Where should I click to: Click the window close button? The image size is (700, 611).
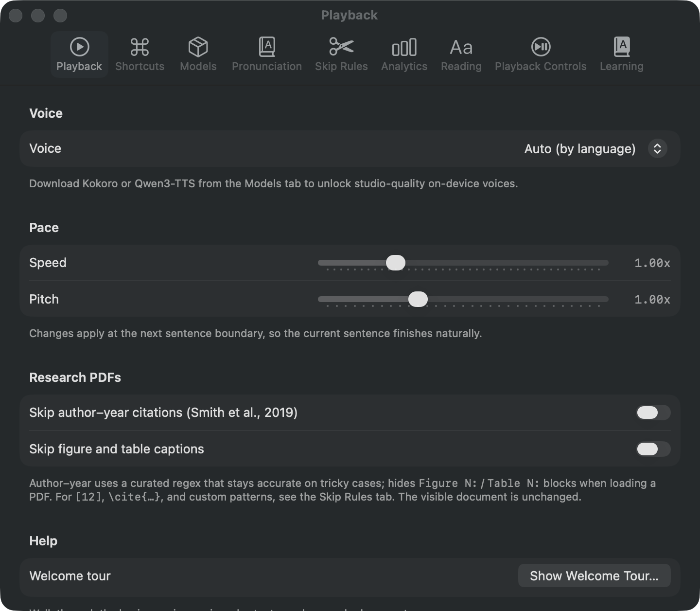(16, 16)
